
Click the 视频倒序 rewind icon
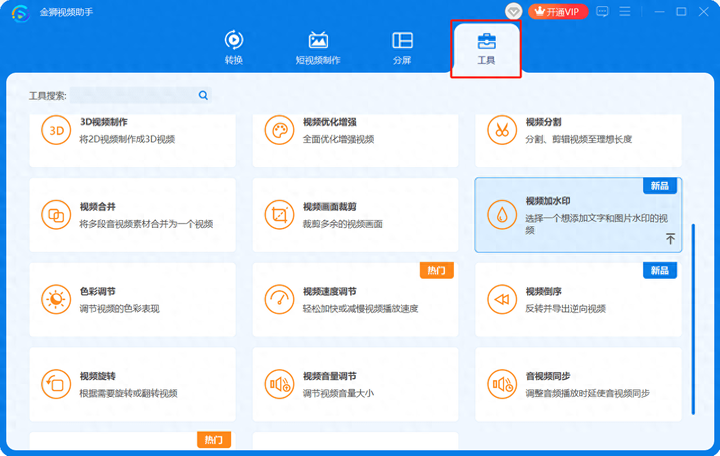[x=502, y=299]
